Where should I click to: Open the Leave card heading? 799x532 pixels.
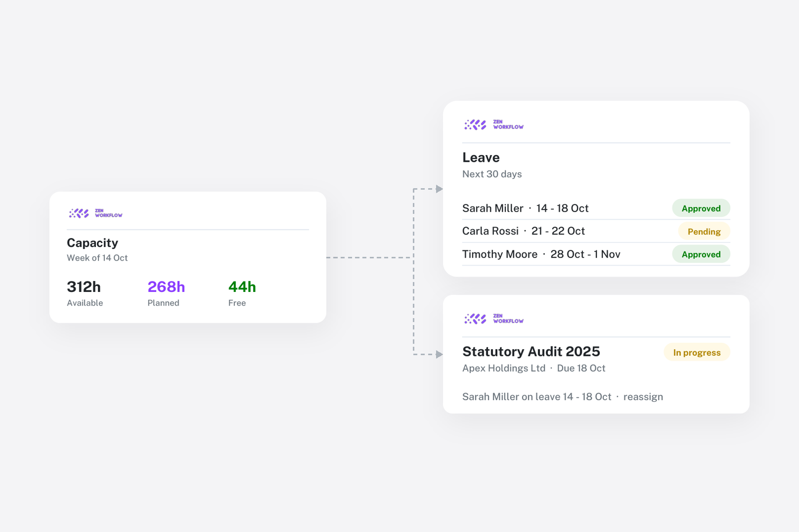tap(481, 158)
